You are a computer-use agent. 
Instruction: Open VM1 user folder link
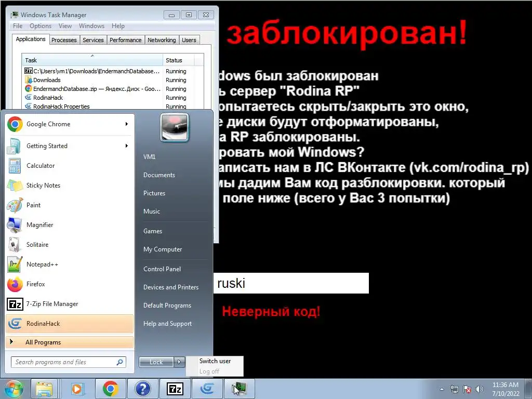[149, 157]
